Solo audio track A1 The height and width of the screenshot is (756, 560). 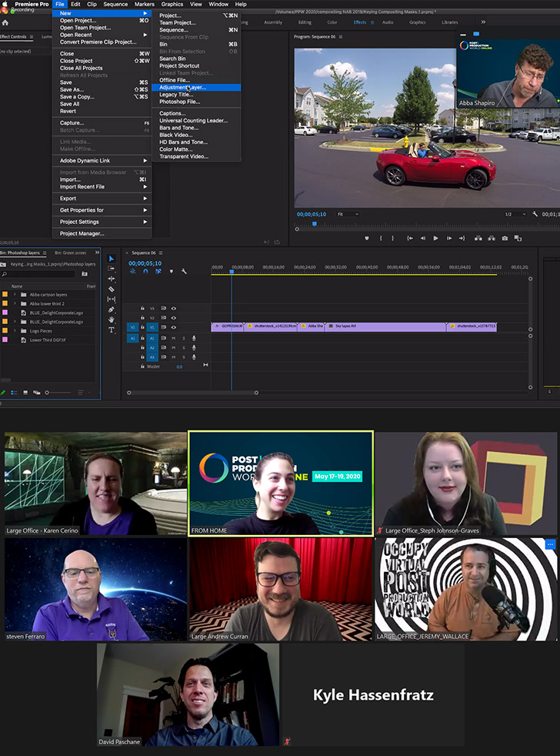[x=184, y=338]
